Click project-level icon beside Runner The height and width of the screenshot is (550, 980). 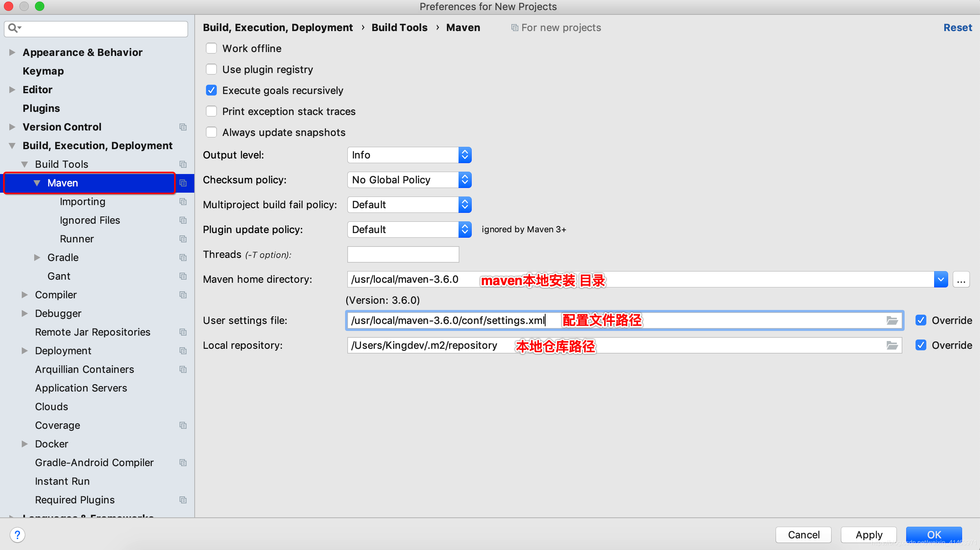click(x=183, y=239)
